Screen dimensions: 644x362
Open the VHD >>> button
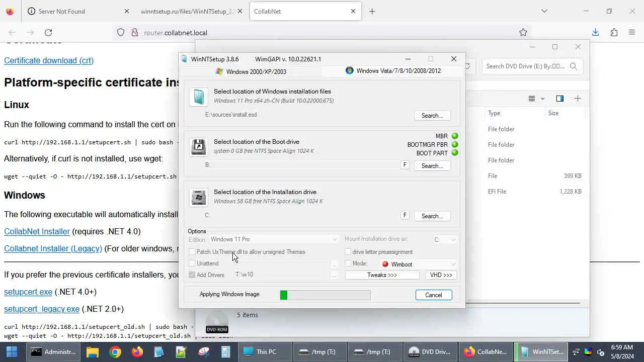[x=441, y=275]
